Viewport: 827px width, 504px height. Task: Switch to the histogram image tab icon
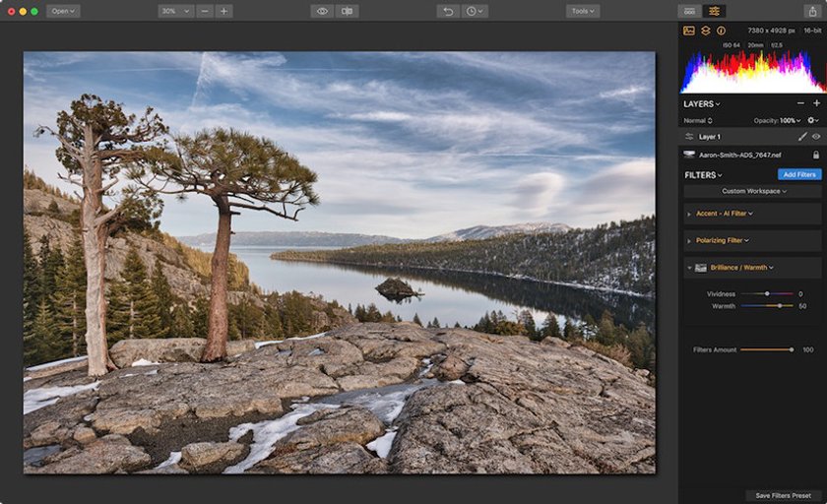[689, 31]
